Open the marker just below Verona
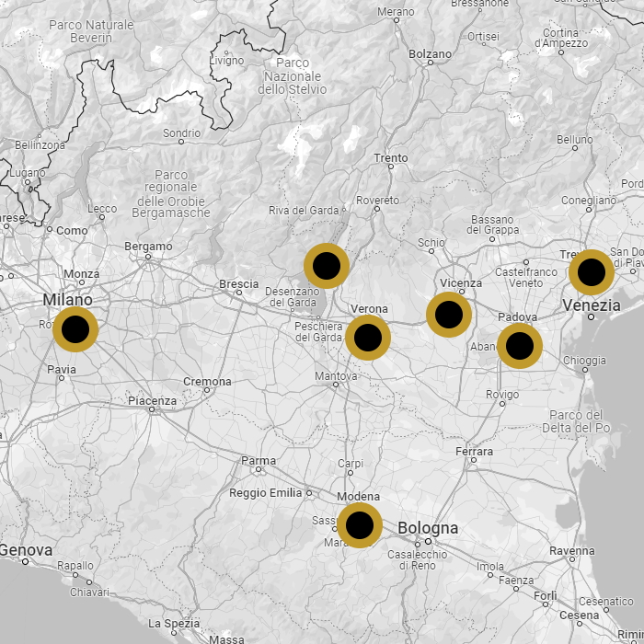The height and width of the screenshot is (644, 644). click(x=368, y=338)
